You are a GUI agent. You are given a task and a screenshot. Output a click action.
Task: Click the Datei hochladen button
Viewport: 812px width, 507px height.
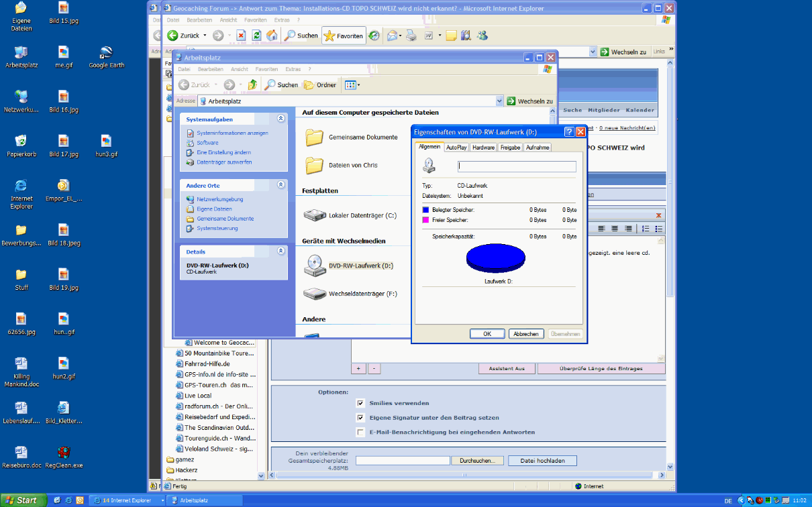point(542,461)
